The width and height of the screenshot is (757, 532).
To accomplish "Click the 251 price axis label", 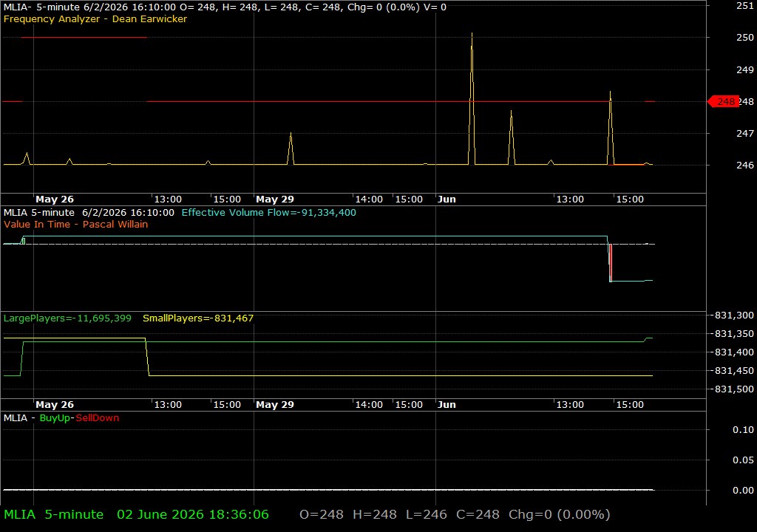I will click(745, 6).
